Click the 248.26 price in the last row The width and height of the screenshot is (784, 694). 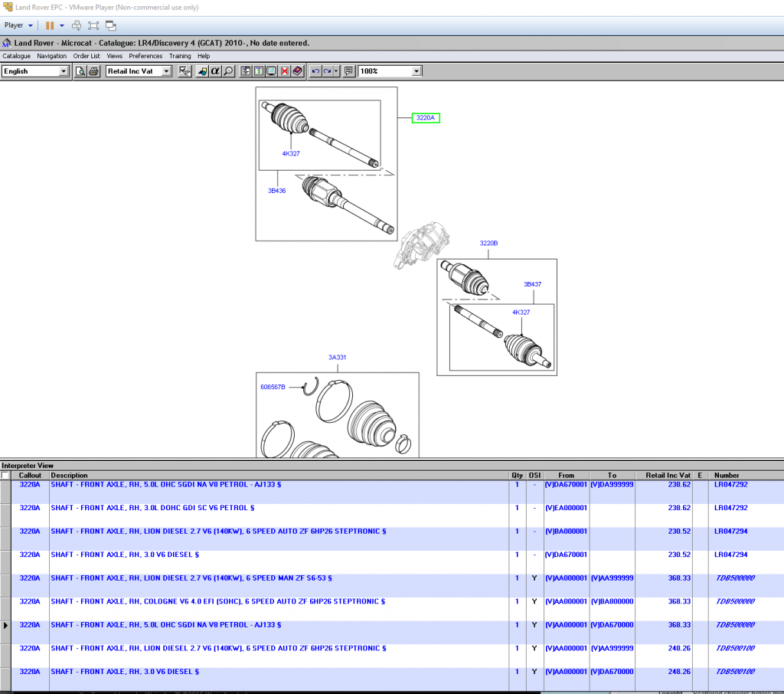679,672
